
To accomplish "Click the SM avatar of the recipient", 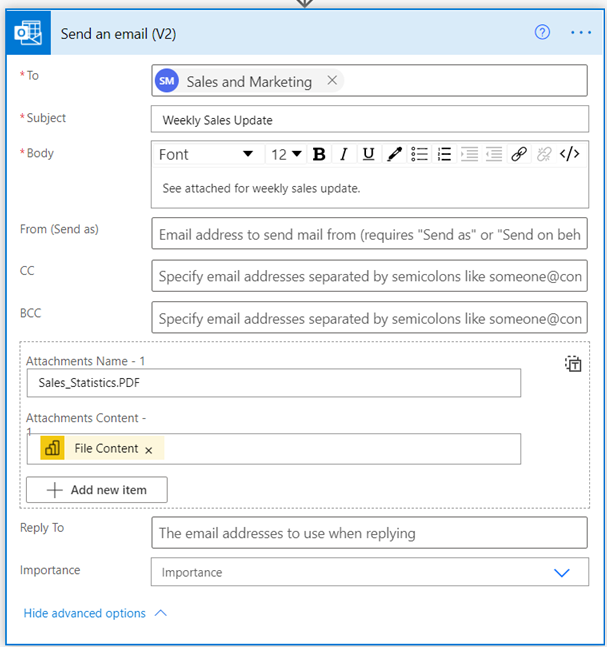I will (x=167, y=80).
